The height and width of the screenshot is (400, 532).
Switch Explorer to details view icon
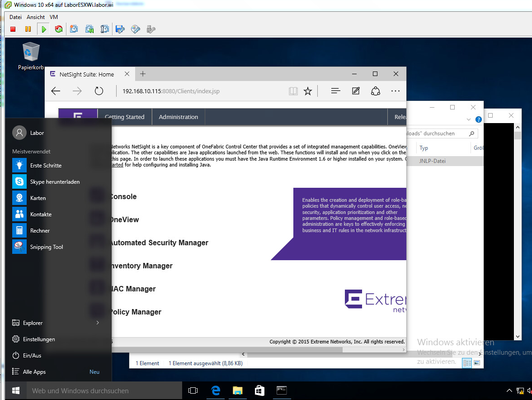pos(467,363)
